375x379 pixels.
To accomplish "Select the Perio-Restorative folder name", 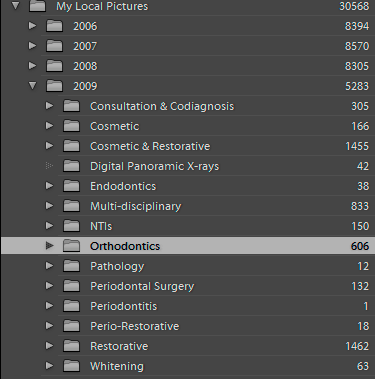I will click(134, 326).
